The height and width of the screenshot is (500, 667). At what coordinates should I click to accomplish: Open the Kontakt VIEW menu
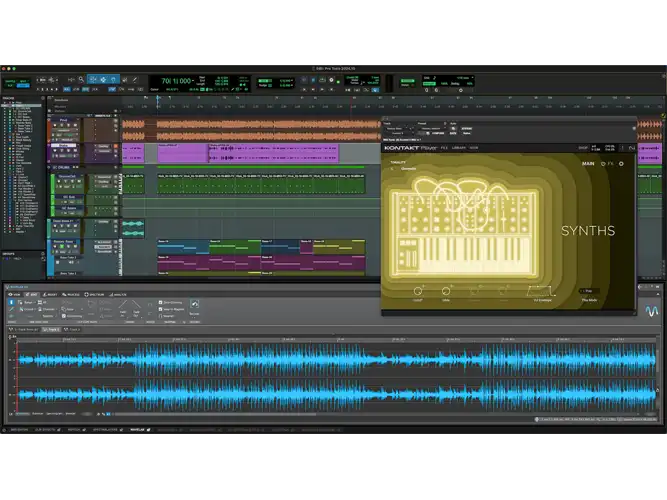click(x=473, y=148)
